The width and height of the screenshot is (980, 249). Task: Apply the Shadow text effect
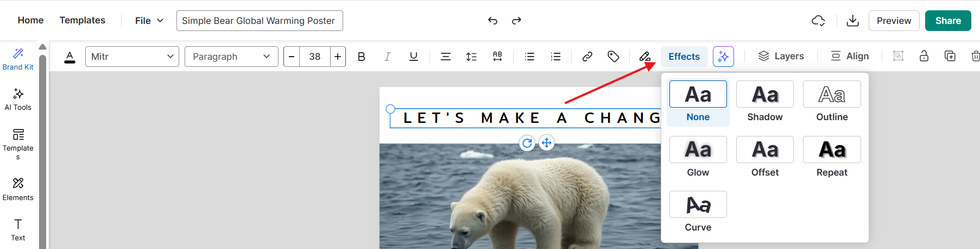764,101
